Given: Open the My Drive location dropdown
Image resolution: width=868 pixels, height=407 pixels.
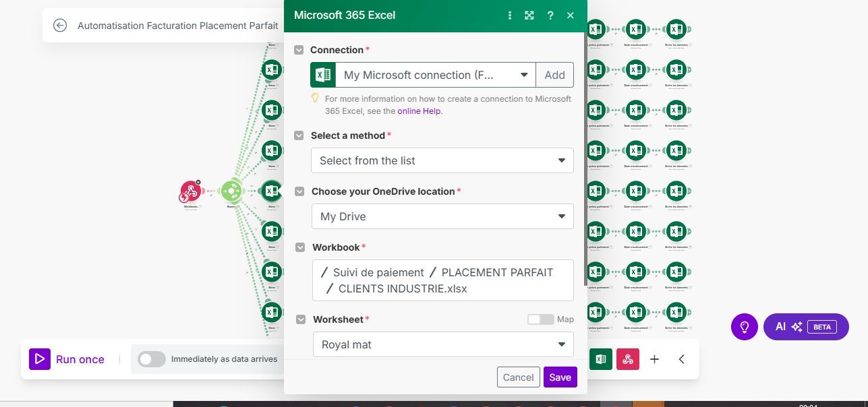Looking at the screenshot, I should [442, 216].
